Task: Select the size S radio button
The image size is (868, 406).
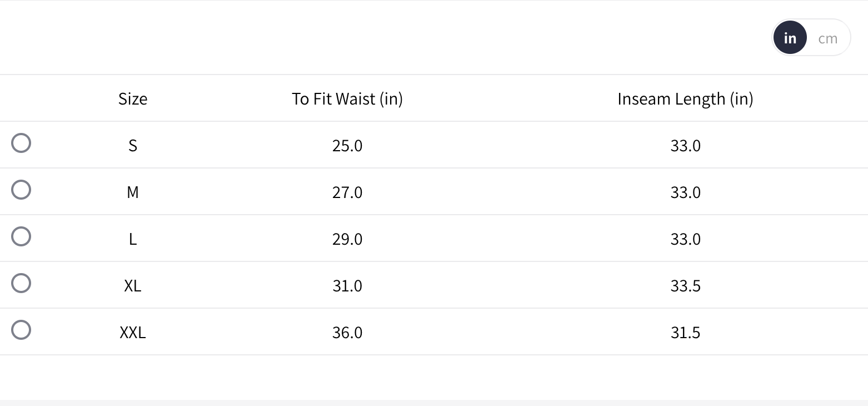Action: [21, 143]
